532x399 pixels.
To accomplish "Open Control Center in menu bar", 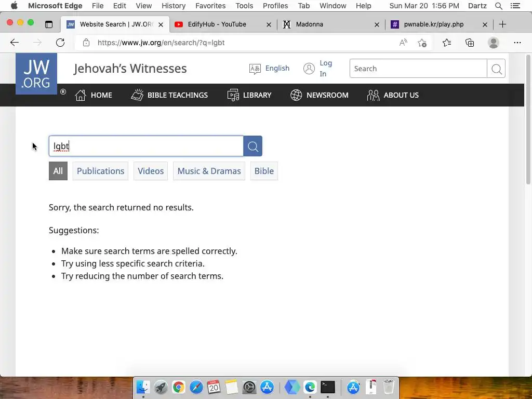I will [x=515, y=6].
